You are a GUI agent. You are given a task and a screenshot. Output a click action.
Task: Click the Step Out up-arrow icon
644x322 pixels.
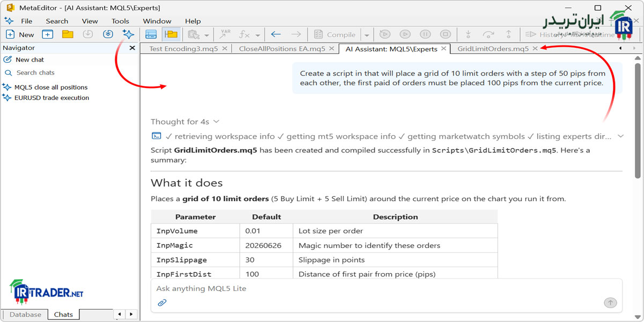(508, 34)
